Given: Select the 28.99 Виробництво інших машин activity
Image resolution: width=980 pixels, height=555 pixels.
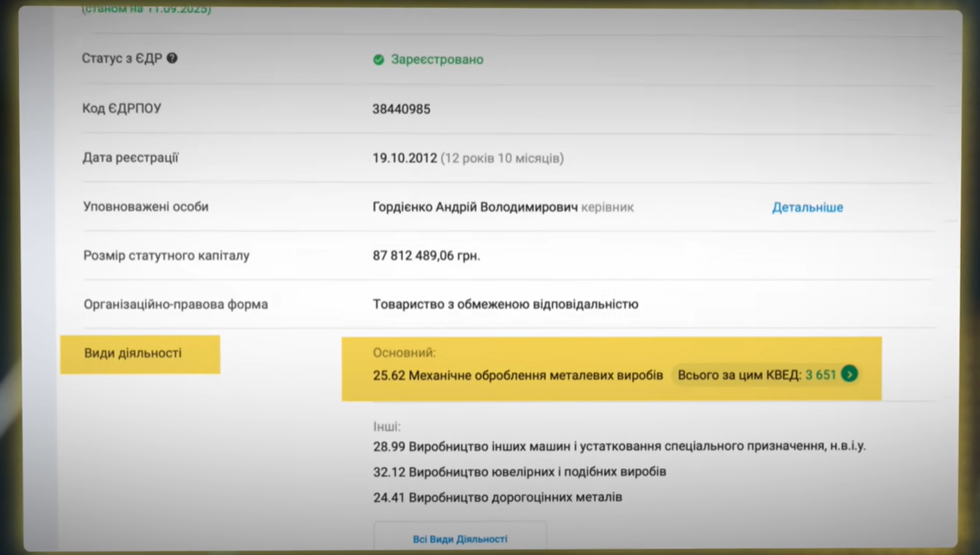Looking at the screenshot, I should (619, 446).
